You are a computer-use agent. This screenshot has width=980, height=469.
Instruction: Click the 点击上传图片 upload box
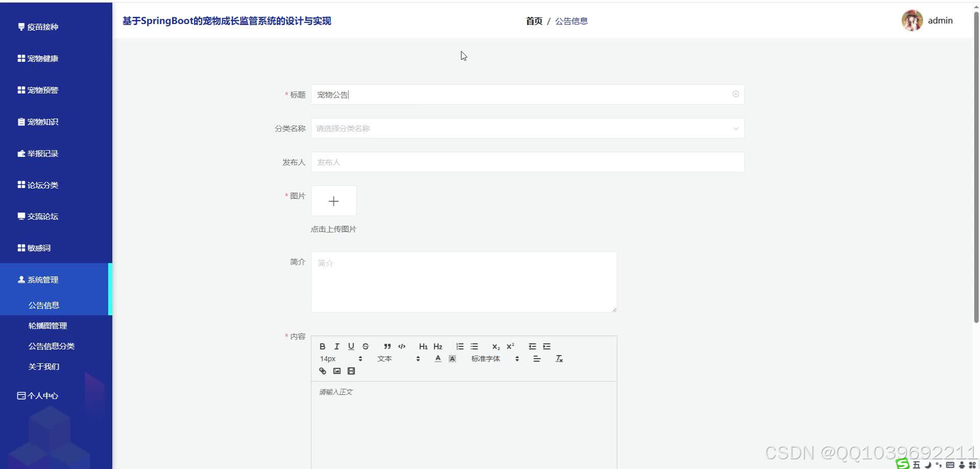[x=333, y=201]
